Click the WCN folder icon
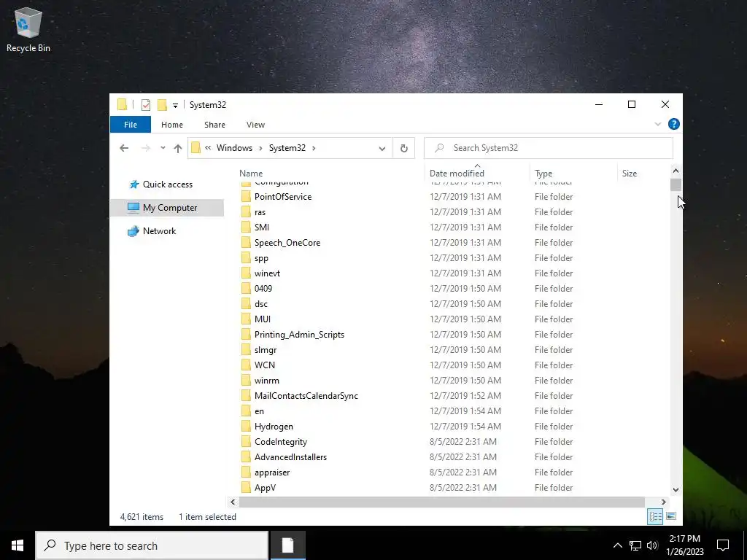 coord(246,365)
